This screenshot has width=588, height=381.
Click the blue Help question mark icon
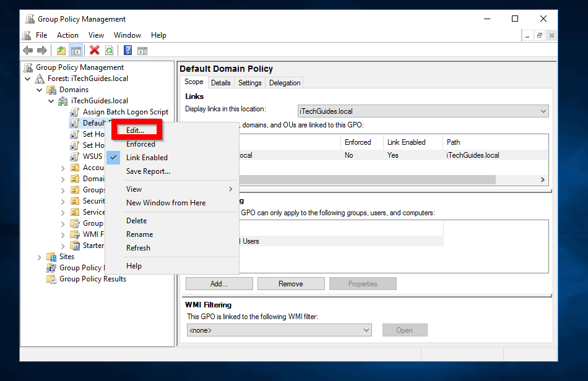coord(128,51)
